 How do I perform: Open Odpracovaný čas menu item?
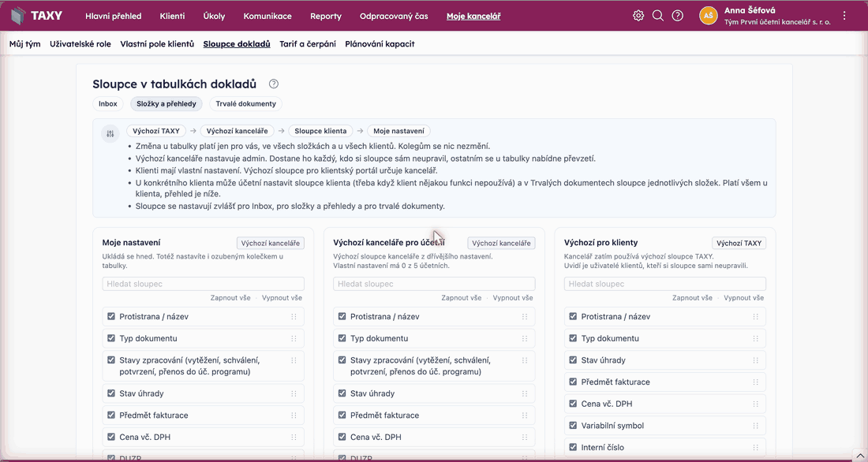(394, 16)
